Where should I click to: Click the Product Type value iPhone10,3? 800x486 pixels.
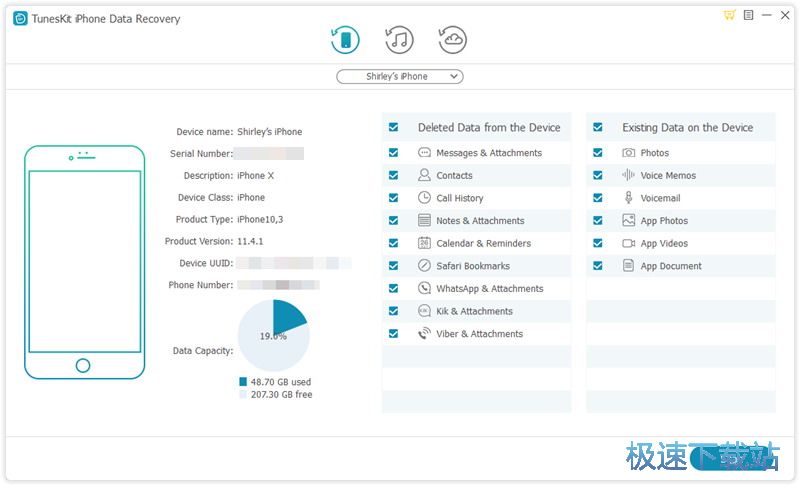pos(260,219)
